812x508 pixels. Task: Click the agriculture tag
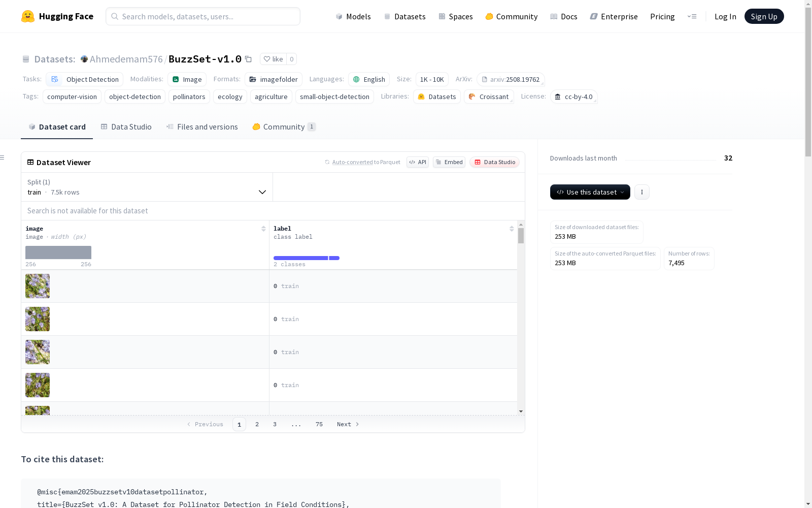tap(271, 97)
